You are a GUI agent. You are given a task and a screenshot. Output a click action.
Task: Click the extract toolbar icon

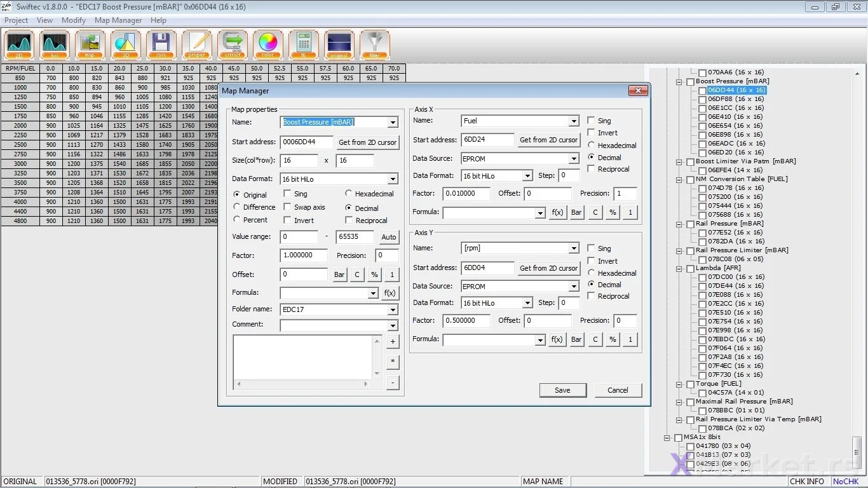click(233, 45)
